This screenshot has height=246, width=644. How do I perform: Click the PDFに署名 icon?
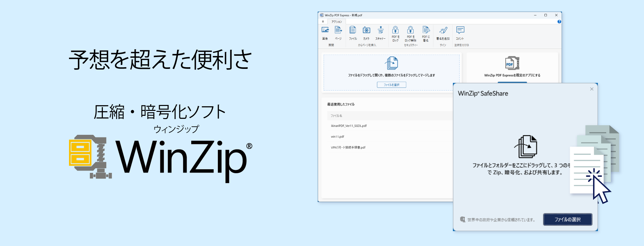coord(426,30)
